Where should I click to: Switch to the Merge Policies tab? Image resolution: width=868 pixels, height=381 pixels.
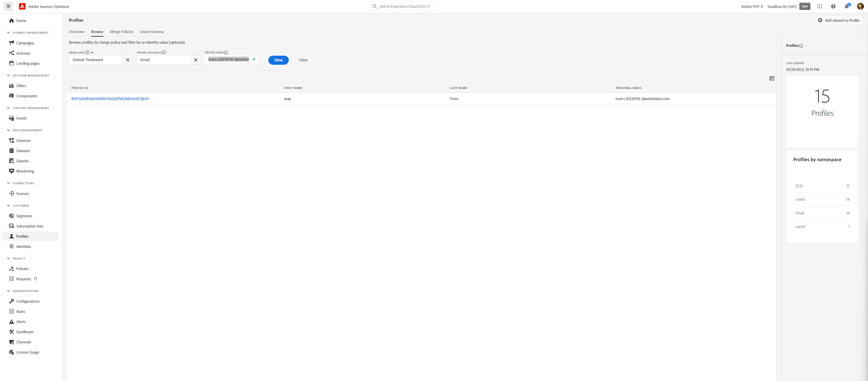[122, 32]
